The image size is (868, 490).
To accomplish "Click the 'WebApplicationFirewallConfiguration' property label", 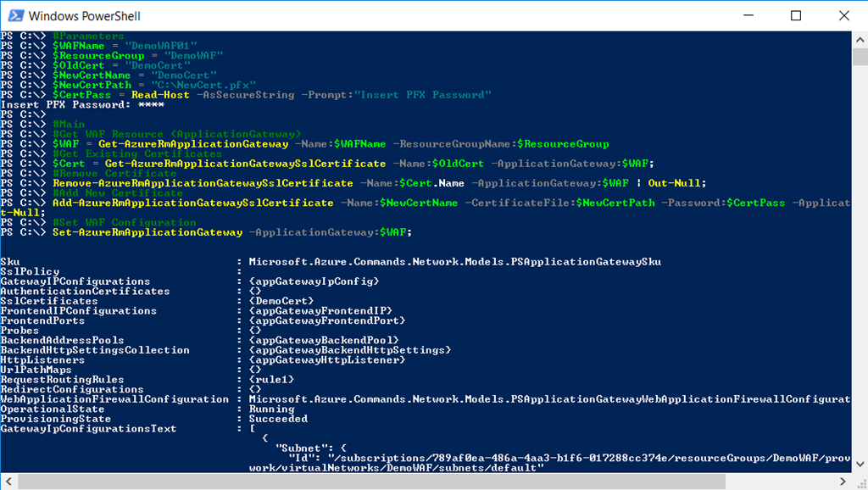I will tap(114, 400).
